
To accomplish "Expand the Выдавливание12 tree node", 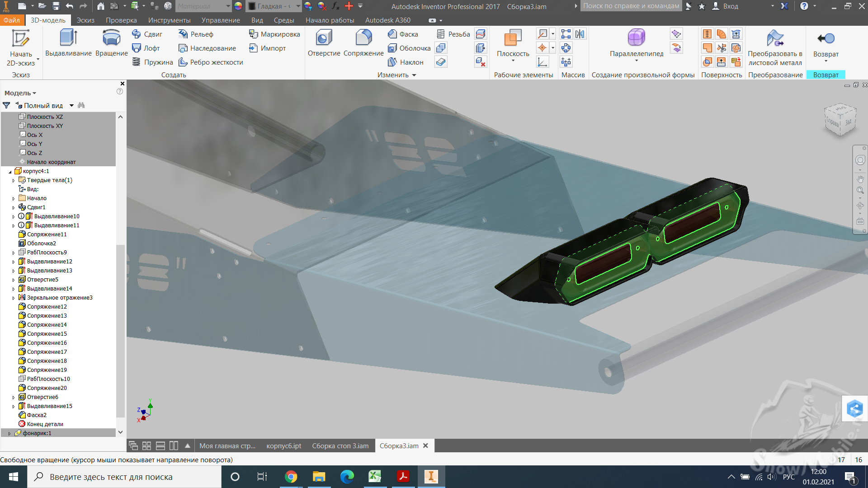I will tap(14, 262).
